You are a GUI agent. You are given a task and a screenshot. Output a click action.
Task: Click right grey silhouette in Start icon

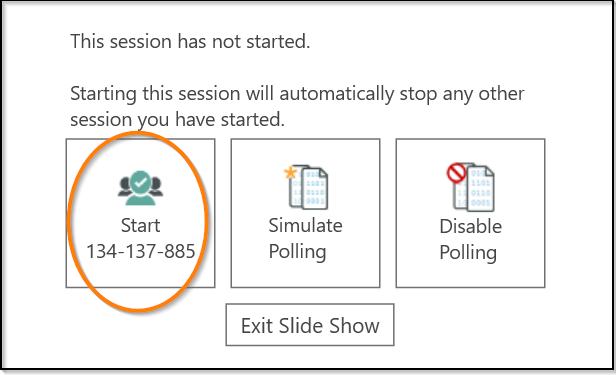click(x=156, y=187)
